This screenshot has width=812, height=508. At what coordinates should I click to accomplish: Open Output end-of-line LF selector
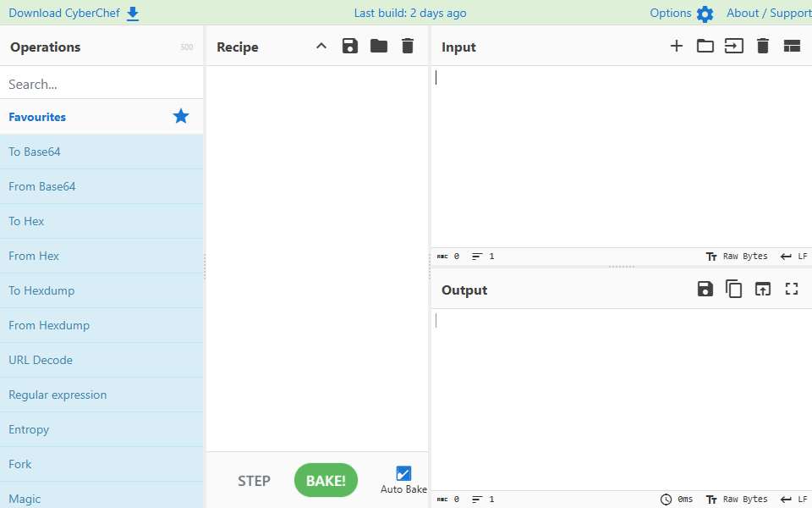794,500
